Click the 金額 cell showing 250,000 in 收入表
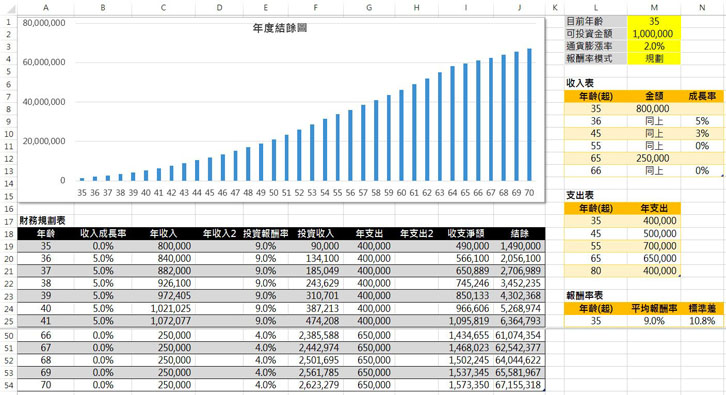Image resolution: width=726 pixels, height=395 pixels. pyautogui.click(x=654, y=158)
